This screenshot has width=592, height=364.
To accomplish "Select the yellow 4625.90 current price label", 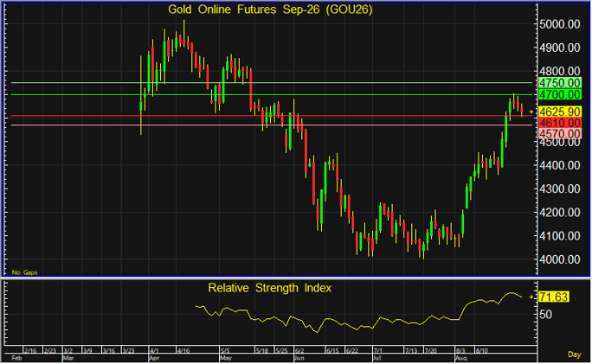I will pos(559,112).
